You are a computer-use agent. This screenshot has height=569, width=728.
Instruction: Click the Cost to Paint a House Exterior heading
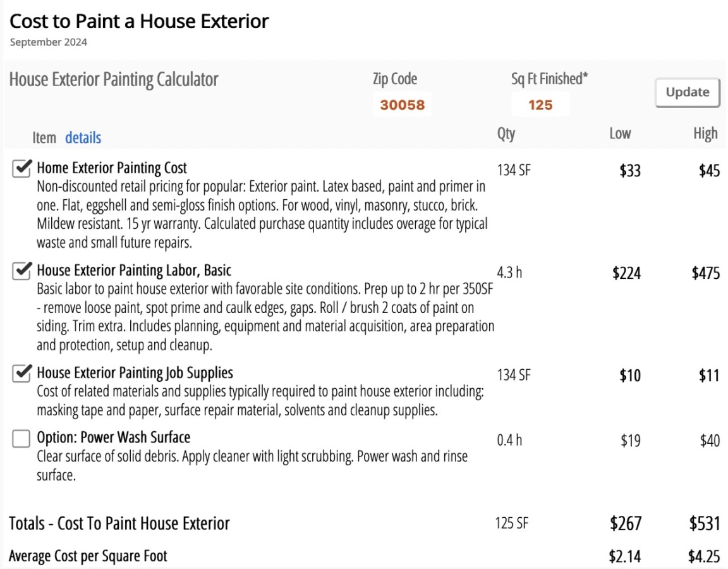(x=139, y=21)
